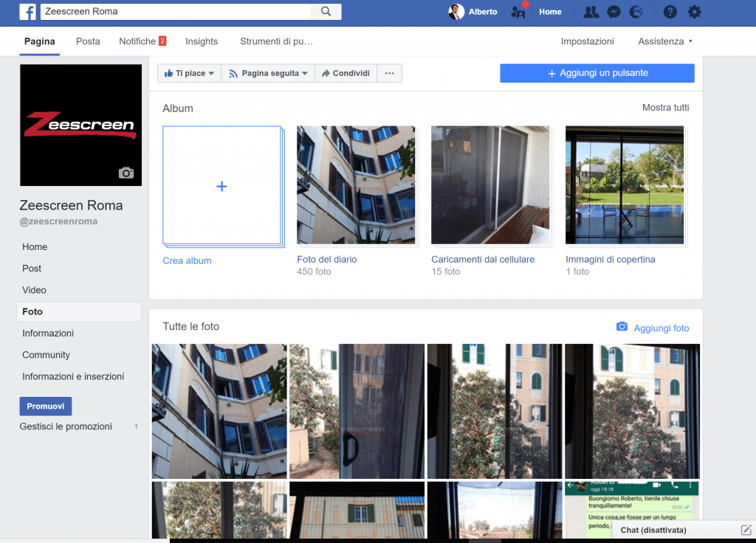The width and height of the screenshot is (756, 543).
Task: Open the Foto del diario album link
Action: tap(327, 259)
